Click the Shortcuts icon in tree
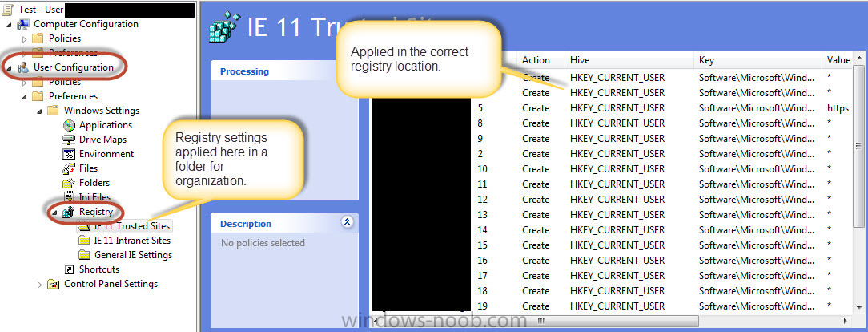The width and height of the screenshot is (868, 332). 69,269
